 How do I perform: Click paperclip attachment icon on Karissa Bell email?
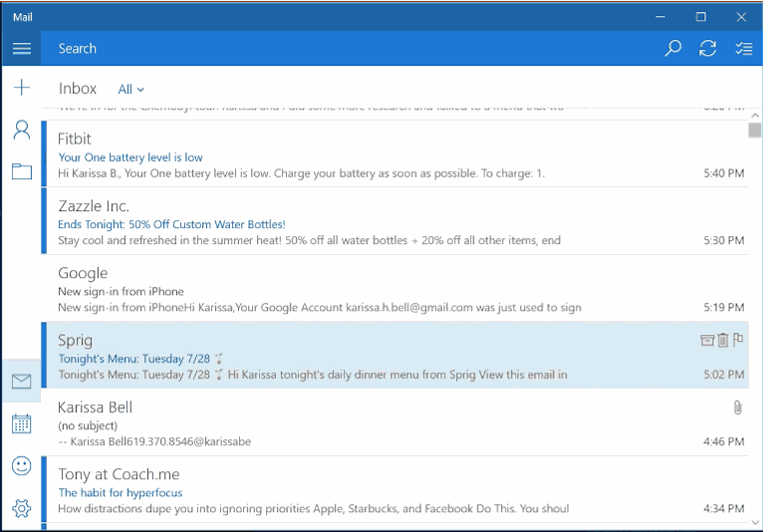(x=738, y=407)
